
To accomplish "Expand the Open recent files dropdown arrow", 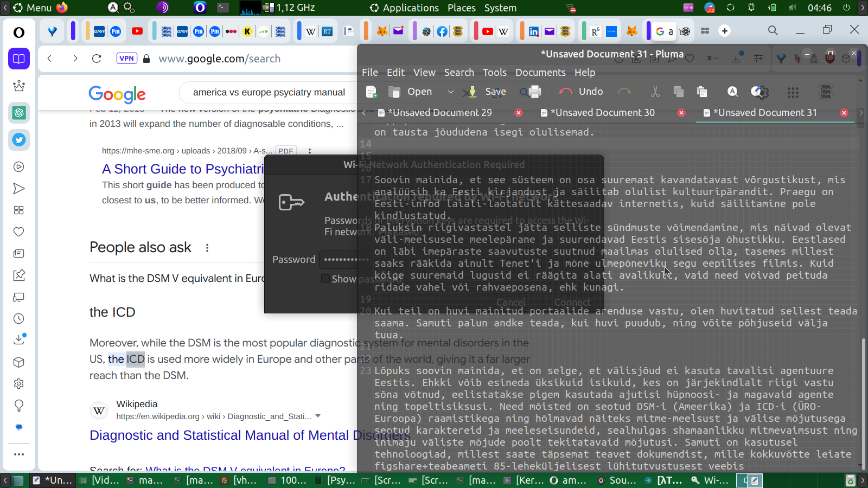I will click(x=450, y=92).
